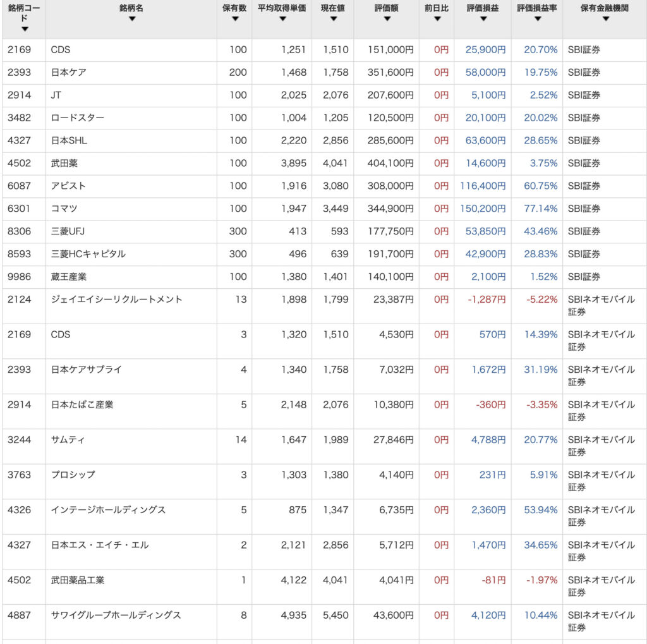Viewport: 647px width, 644px height.
Task: Sort by 保有数 column arrow
Action: coord(235,18)
